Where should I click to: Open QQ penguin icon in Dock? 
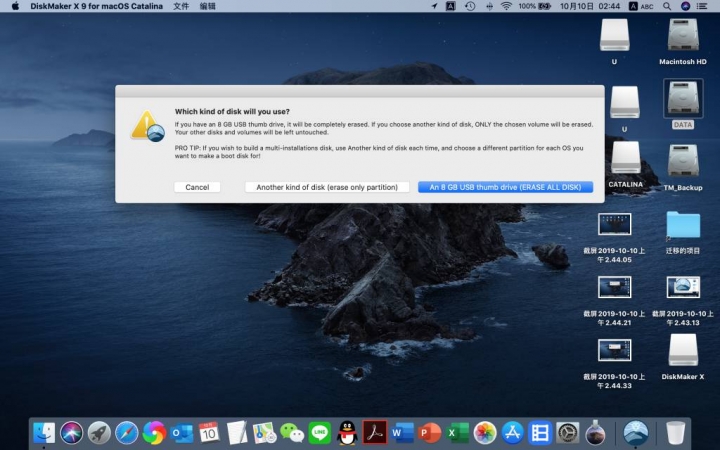(347, 433)
